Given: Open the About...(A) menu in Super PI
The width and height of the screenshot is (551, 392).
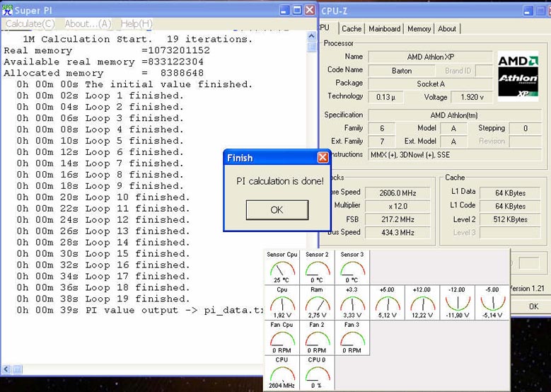Looking at the screenshot, I should pyautogui.click(x=88, y=24).
